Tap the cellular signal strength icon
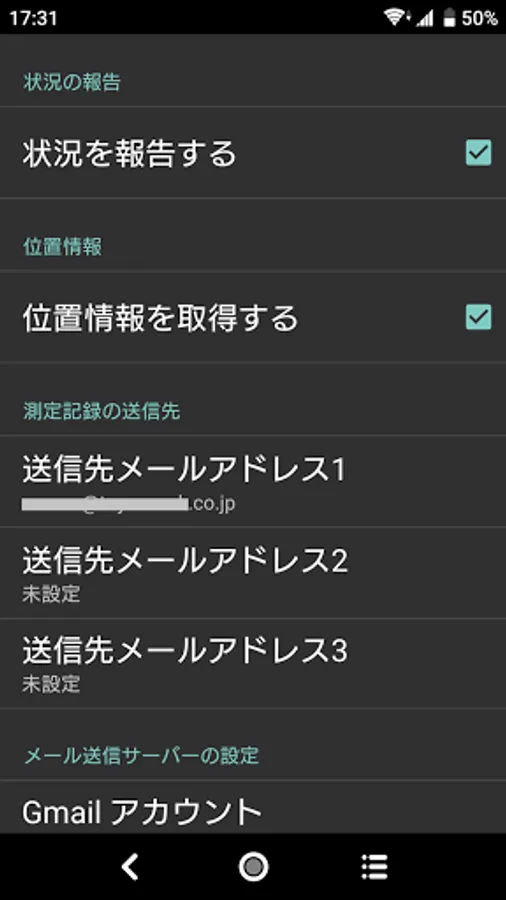Screen dimensions: 506x900 (x=425, y=19)
